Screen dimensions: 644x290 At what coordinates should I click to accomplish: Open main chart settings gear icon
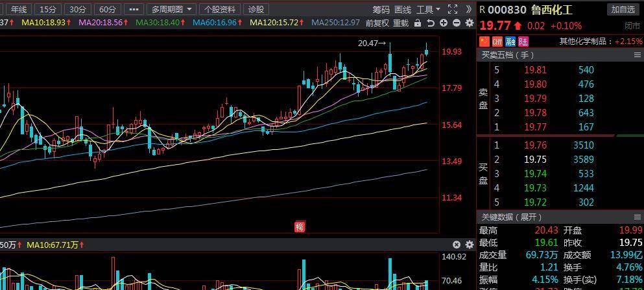[469, 23]
